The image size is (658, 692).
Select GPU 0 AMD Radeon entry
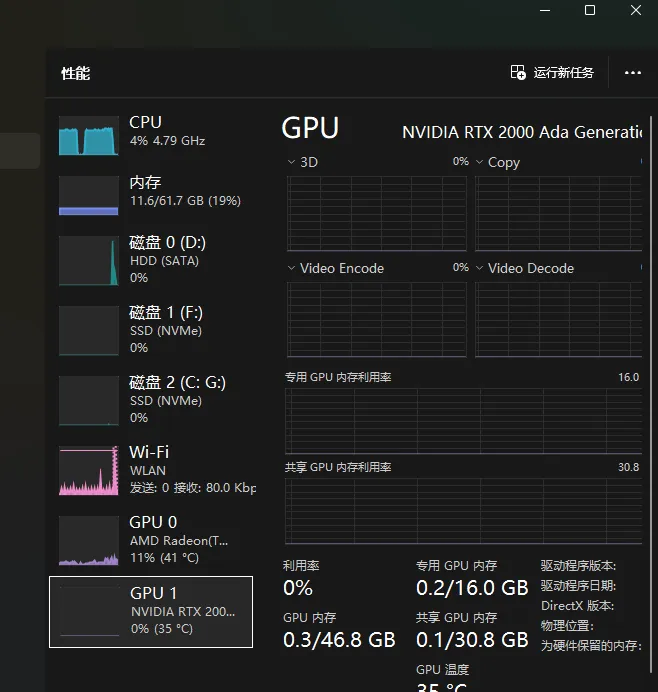[151, 540]
